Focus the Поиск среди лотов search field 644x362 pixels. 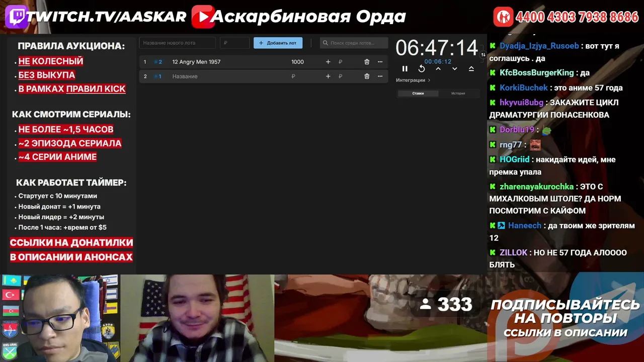click(x=354, y=43)
